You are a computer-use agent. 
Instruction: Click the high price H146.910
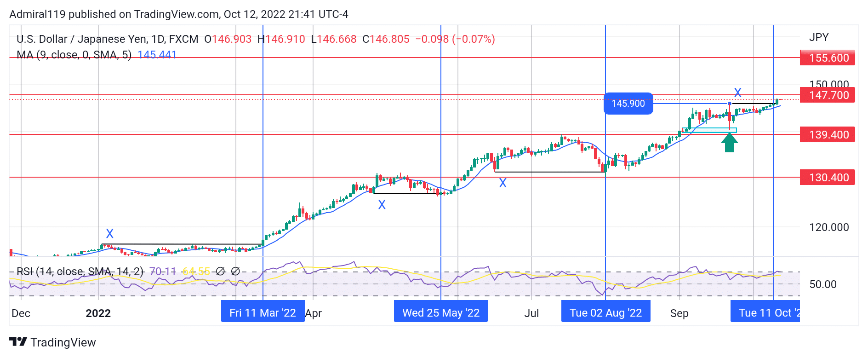[281, 39]
